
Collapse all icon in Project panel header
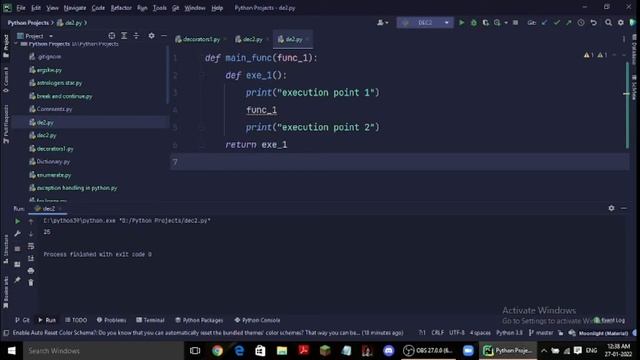pyautogui.click(x=136, y=36)
